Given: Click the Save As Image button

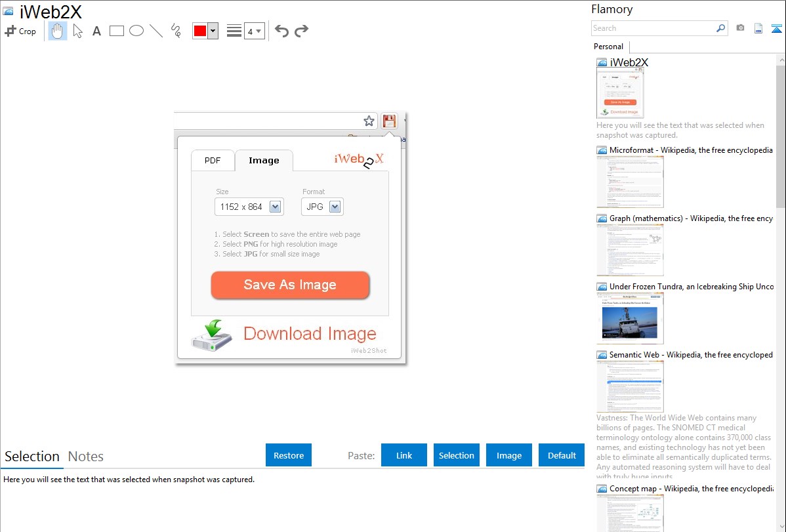Looking at the screenshot, I should pos(290,285).
